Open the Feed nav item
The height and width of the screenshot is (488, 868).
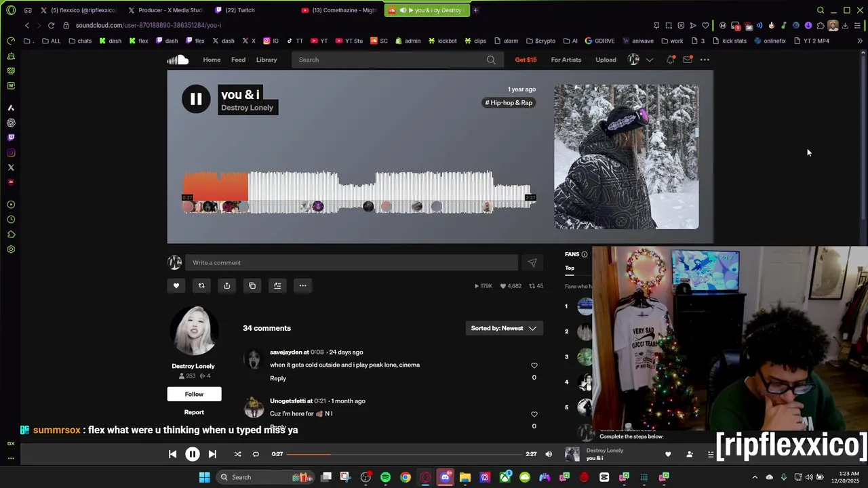[238, 60]
